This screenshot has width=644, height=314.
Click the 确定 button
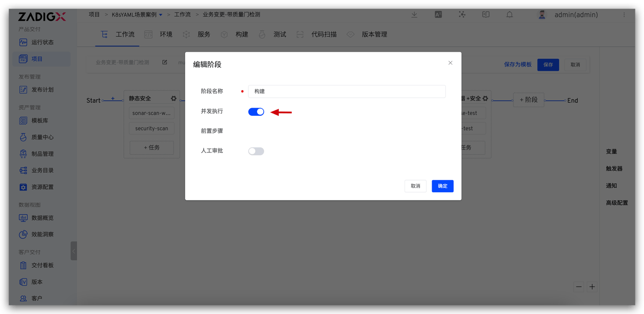coord(442,186)
